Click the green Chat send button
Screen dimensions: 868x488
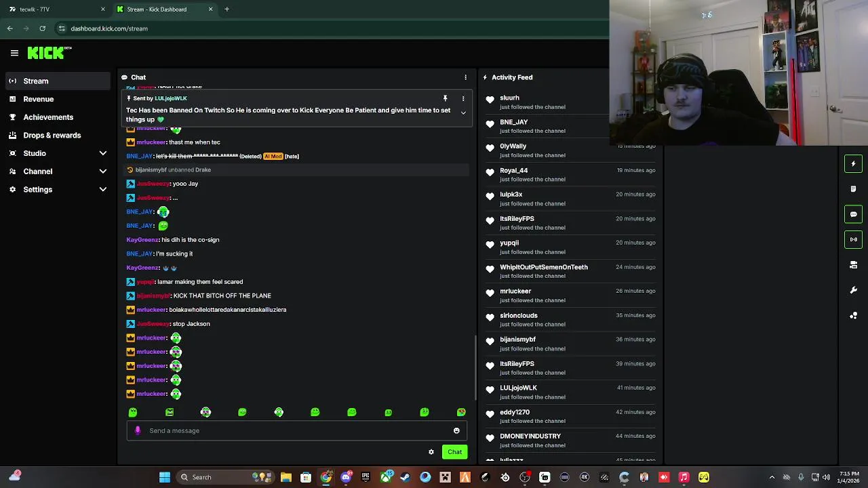click(454, 452)
